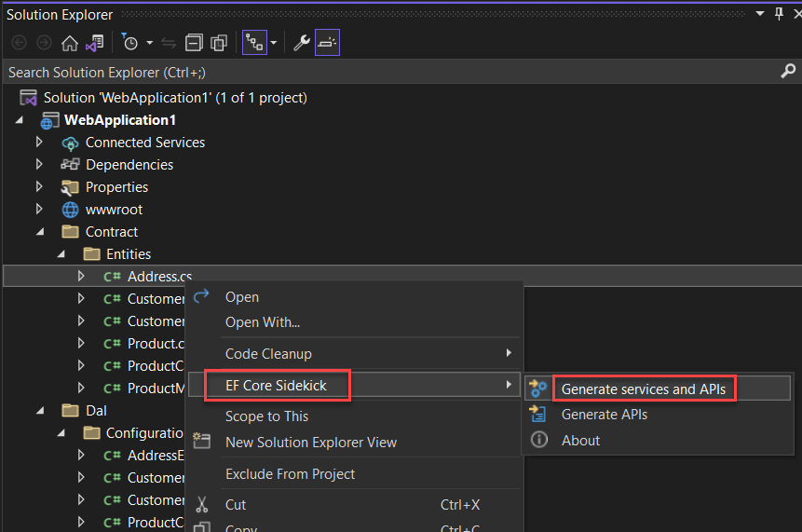Switch between solutions and folder views icon
The height and width of the screenshot is (532, 802).
[x=95, y=43]
